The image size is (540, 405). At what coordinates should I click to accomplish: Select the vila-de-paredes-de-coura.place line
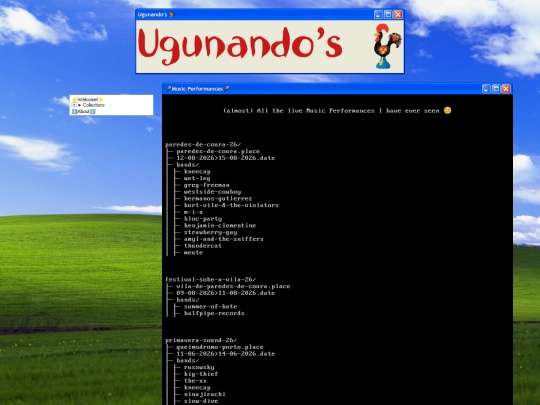click(x=233, y=286)
